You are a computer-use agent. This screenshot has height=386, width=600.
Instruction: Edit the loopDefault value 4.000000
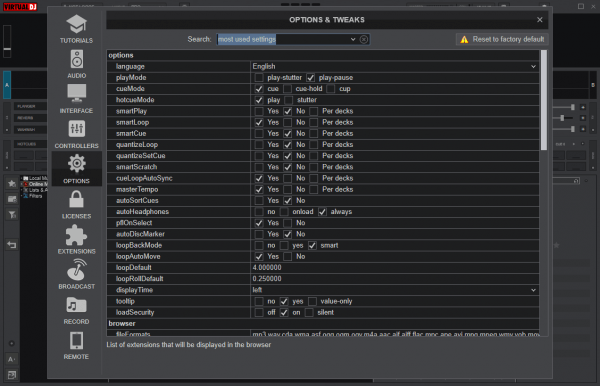(x=395, y=268)
